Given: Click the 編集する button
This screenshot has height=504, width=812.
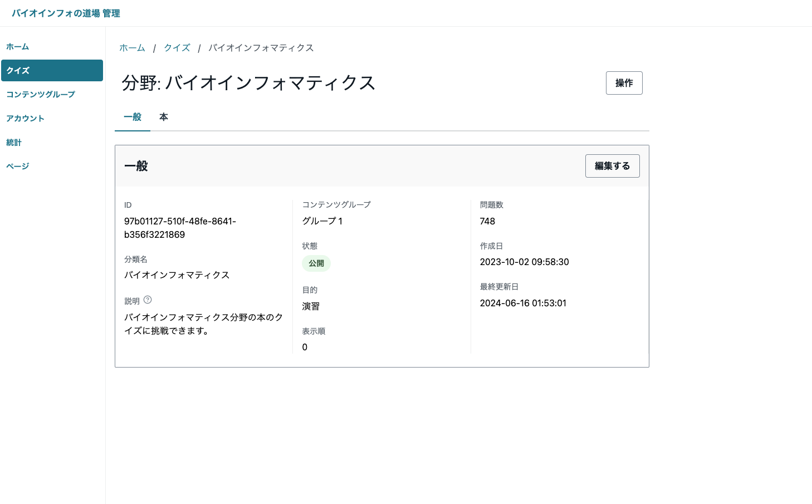Looking at the screenshot, I should click(612, 165).
